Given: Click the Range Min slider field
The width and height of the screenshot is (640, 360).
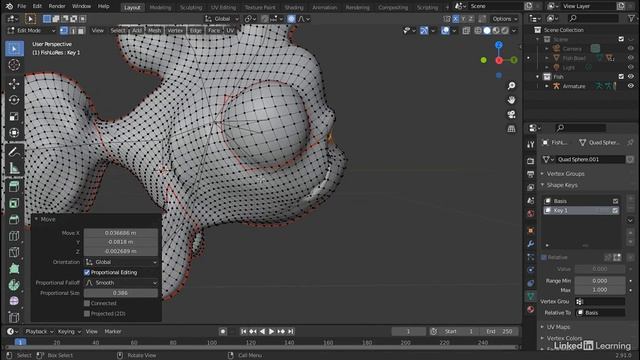Looking at the screenshot, I should (x=600, y=280).
